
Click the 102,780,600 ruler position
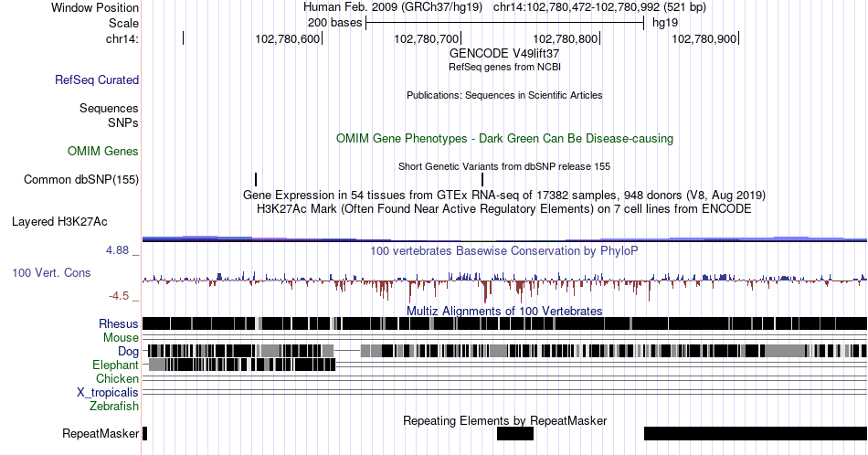(287, 38)
